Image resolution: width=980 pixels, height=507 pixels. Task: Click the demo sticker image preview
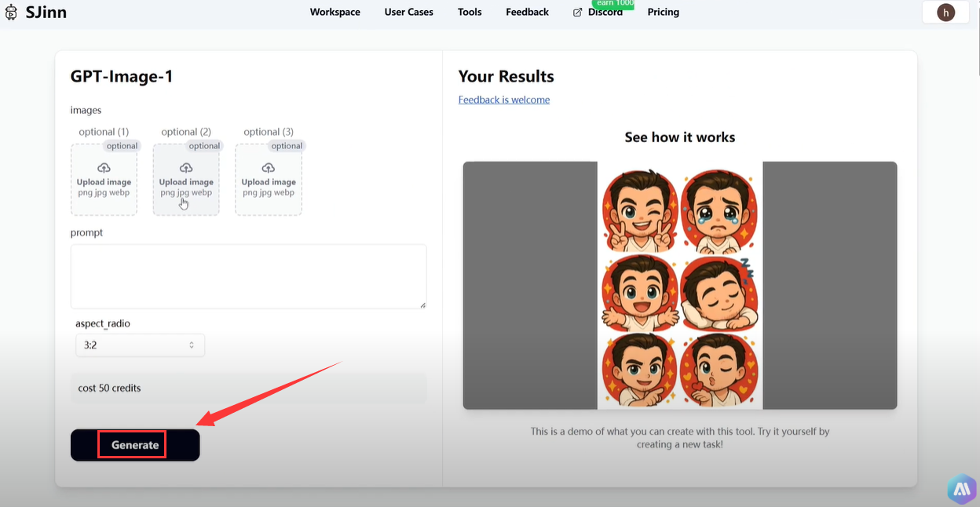click(680, 286)
